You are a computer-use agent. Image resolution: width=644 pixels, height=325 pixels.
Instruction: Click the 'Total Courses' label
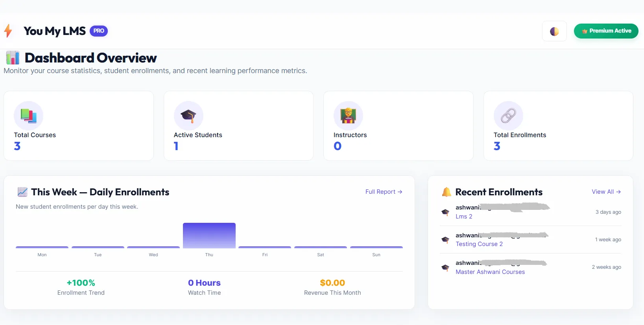coord(35,135)
